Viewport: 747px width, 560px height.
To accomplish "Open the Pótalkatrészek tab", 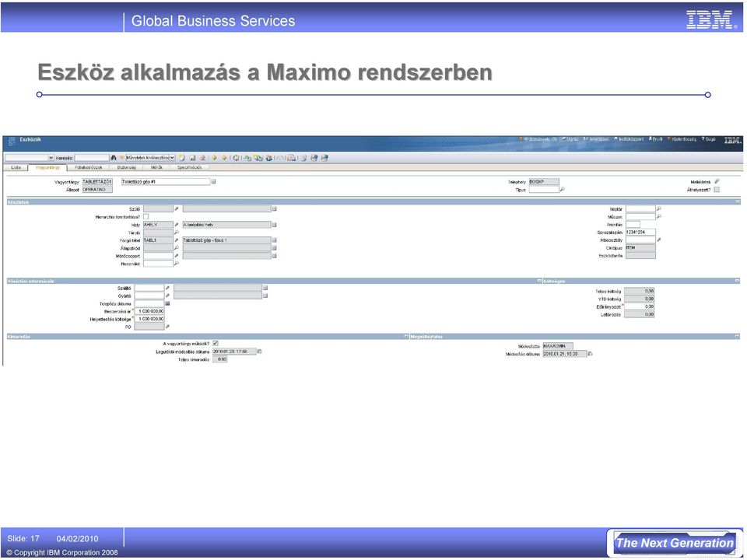I will click(89, 168).
